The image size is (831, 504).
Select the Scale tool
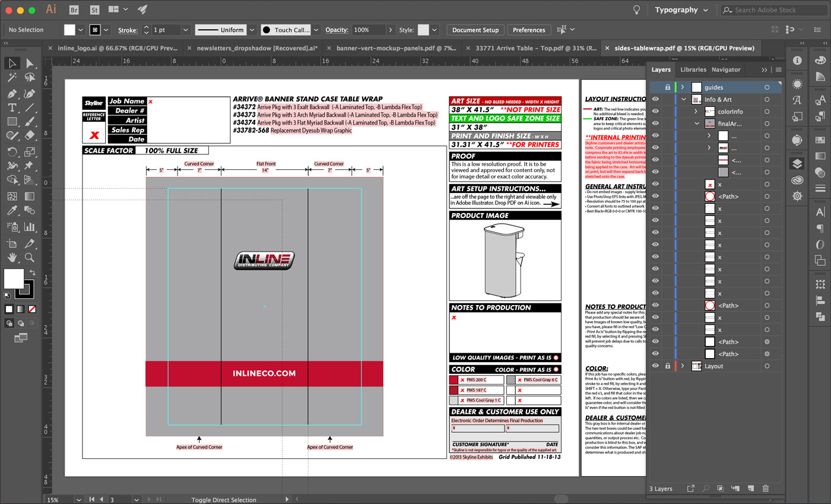click(x=30, y=152)
